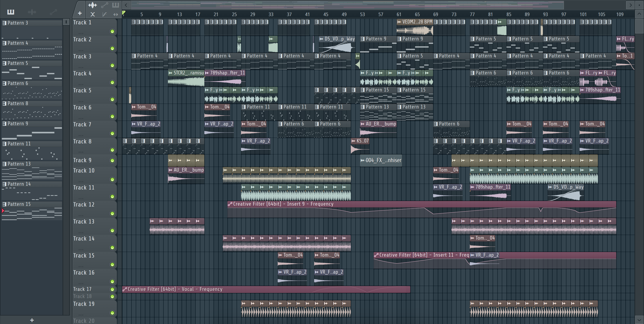Open menu icon of KS..07 clip
The height and width of the screenshot is (324, 644).
tap(353, 141)
